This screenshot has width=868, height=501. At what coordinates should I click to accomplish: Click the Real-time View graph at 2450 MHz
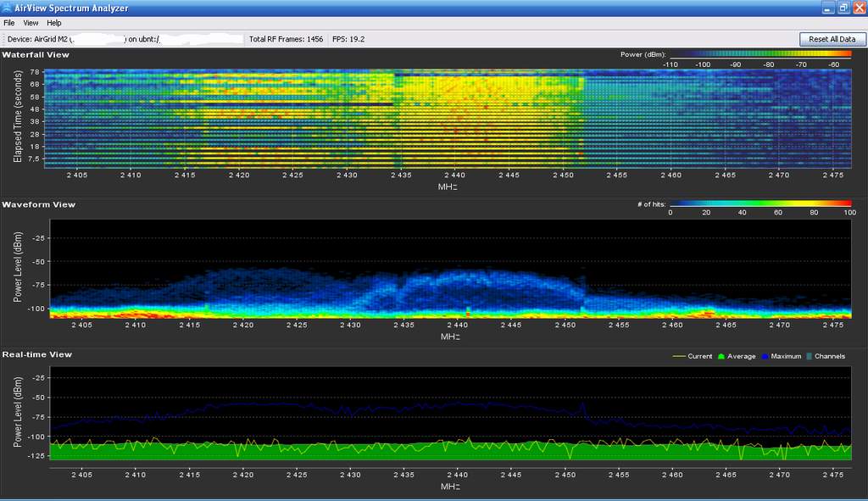565,415
